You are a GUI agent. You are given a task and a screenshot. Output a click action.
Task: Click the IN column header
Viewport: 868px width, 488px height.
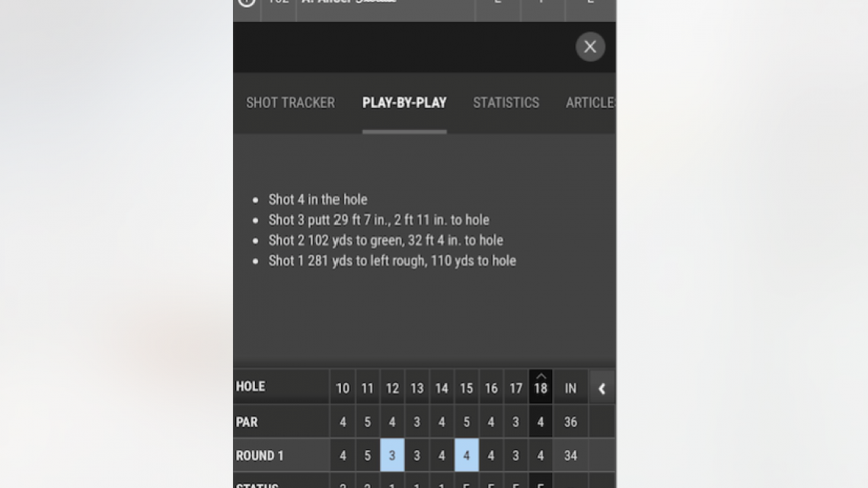click(x=570, y=388)
